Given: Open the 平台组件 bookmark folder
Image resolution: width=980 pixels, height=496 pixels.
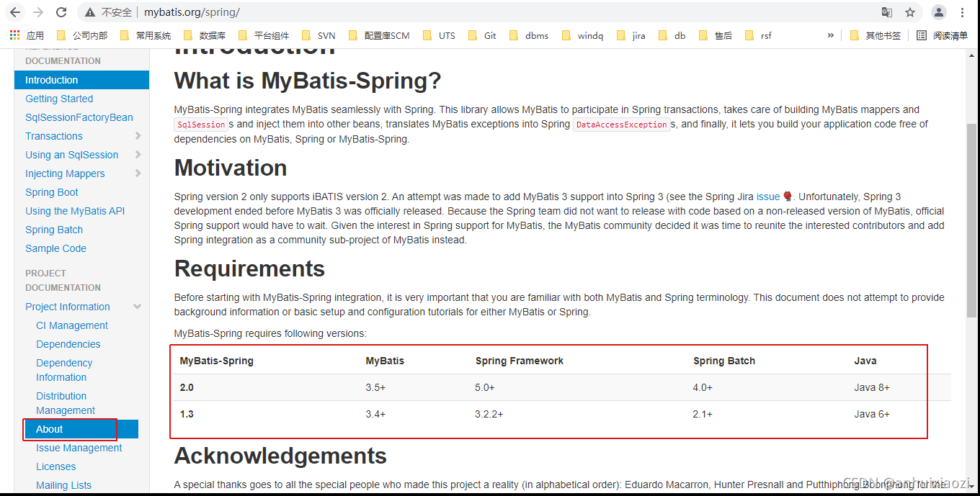Looking at the screenshot, I should point(264,35).
